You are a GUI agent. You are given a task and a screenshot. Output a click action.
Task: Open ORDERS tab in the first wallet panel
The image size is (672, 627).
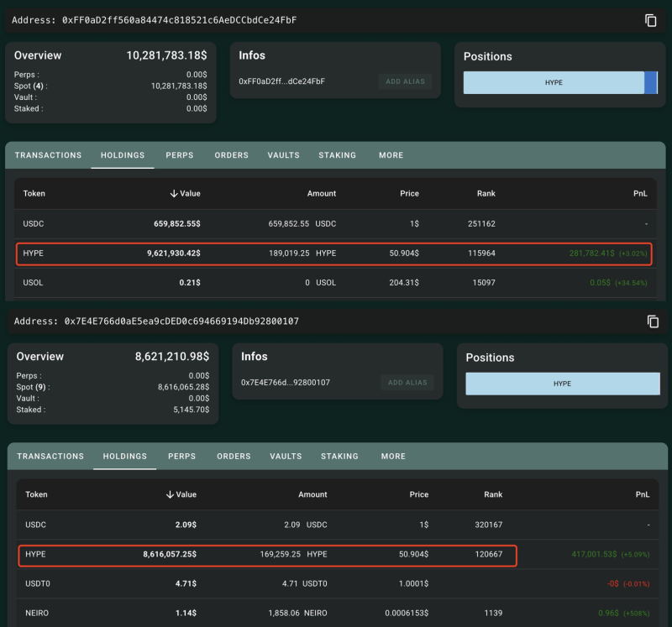pos(232,155)
